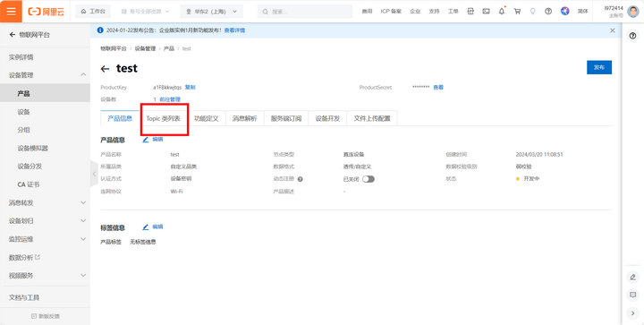
Task: Launch the AI assistant round icon
Action: (564, 12)
